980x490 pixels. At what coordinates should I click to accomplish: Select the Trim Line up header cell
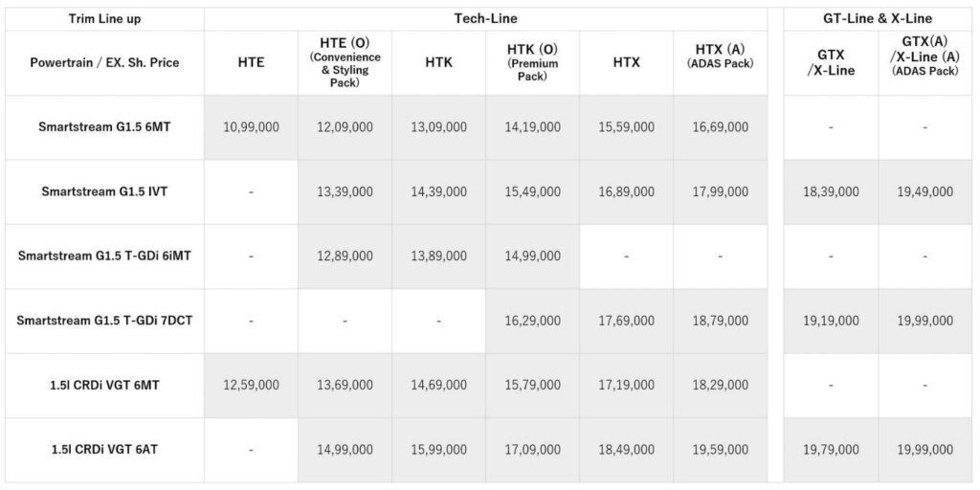104,18
